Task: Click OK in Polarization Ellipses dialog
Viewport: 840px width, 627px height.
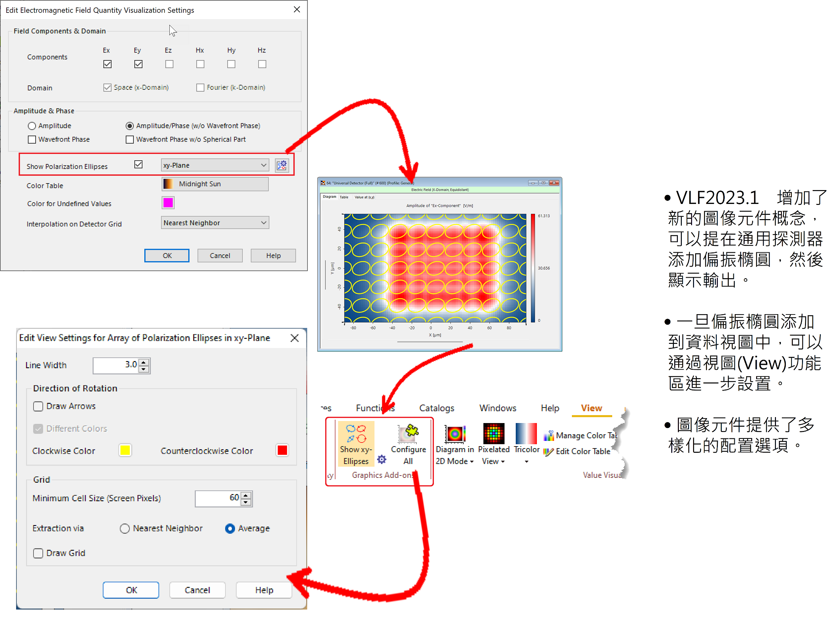Action: click(x=131, y=590)
